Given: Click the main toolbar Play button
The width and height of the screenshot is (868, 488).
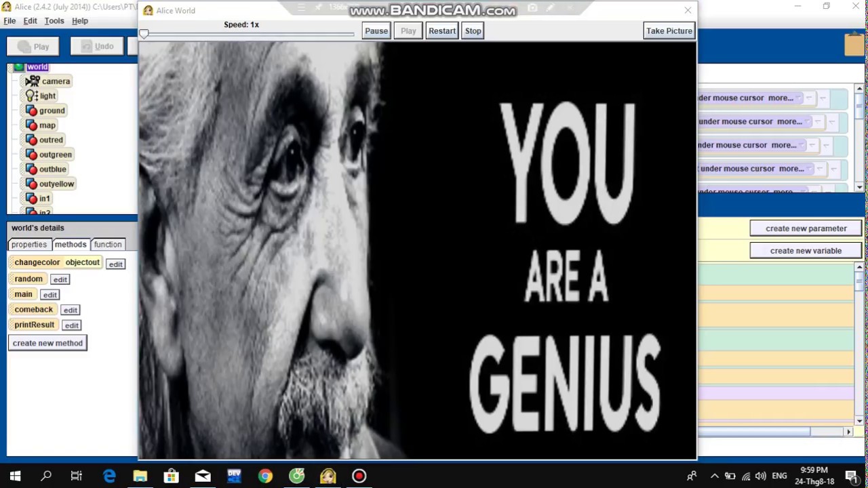Looking at the screenshot, I should tap(34, 47).
